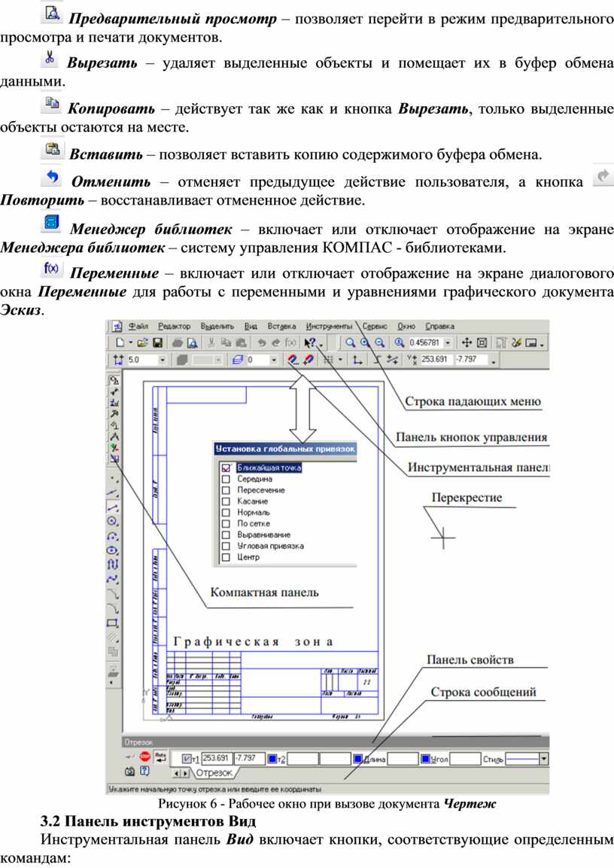Select the Point tool in compact panel
The width and height of the screenshot is (614, 868).
coord(113,478)
